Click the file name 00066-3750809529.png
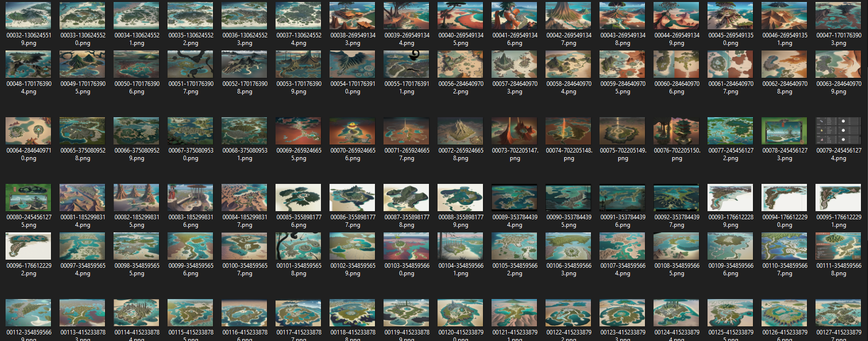Screen dimensions: 868x341 click(137, 155)
